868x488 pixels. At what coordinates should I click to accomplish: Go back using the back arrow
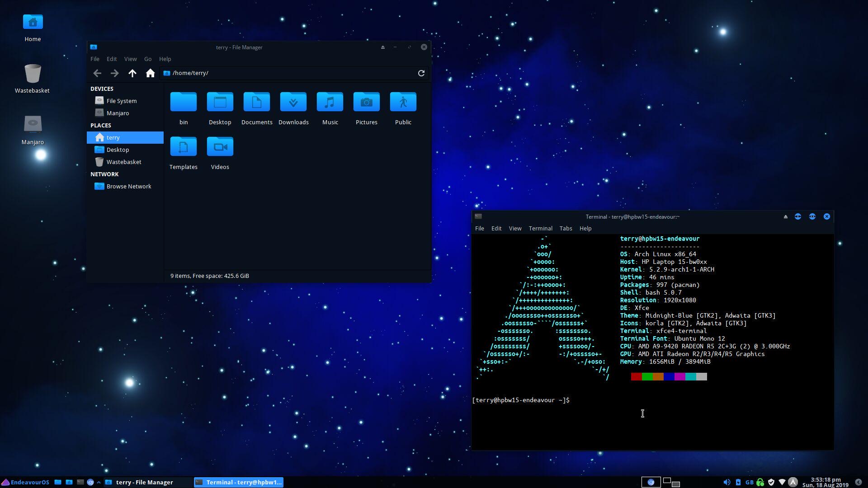(97, 73)
